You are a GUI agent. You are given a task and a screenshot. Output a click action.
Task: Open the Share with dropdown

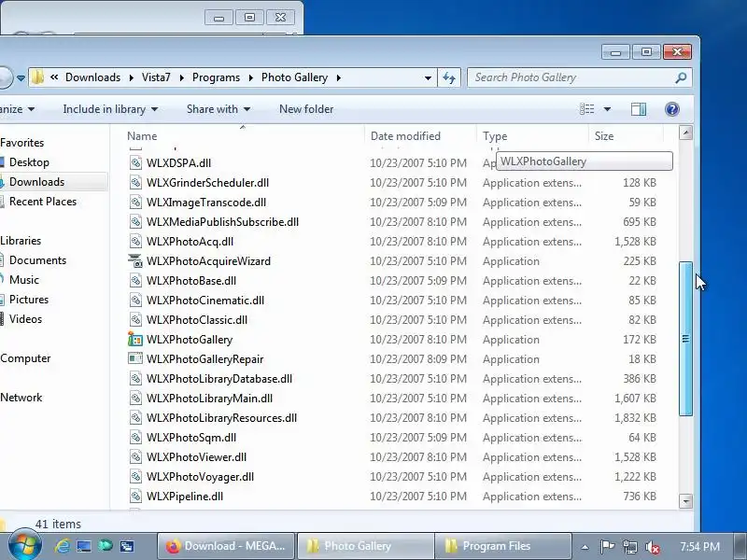218,109
